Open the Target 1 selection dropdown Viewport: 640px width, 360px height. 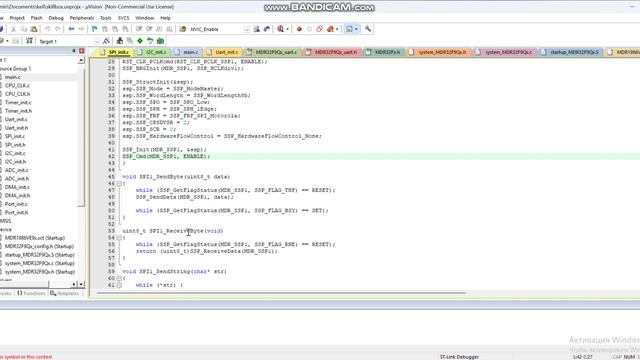click(x=97, y=41)
